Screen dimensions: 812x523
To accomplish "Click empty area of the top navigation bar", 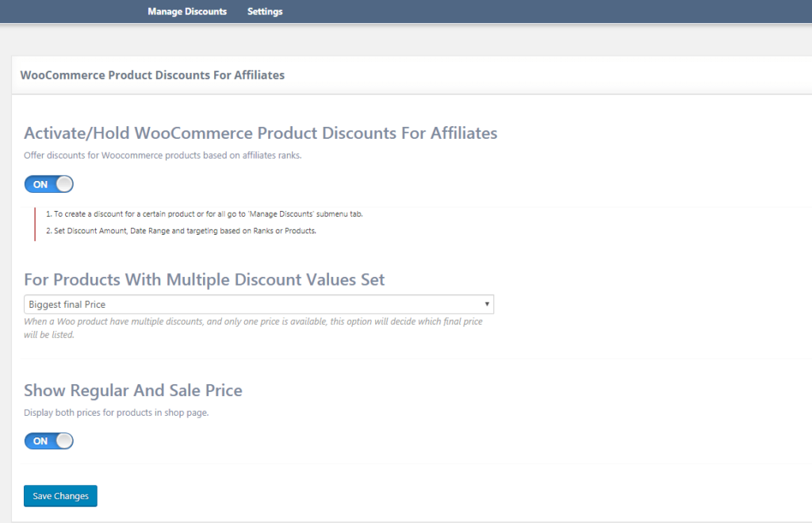I will [555, 12].
